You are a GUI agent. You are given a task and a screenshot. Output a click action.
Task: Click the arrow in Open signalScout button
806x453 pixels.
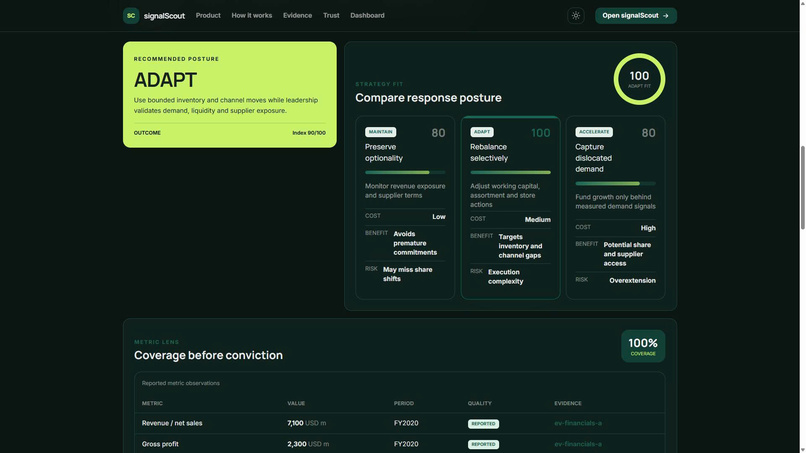666,16
